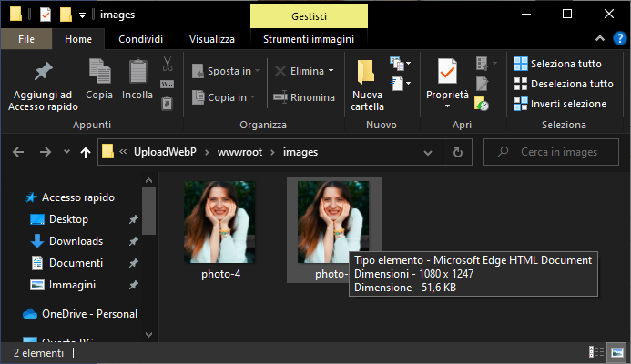631x364 pixels.
Task: Click pin icon next to Desktop
Action: pyautogui.click(x=133, y=219)
